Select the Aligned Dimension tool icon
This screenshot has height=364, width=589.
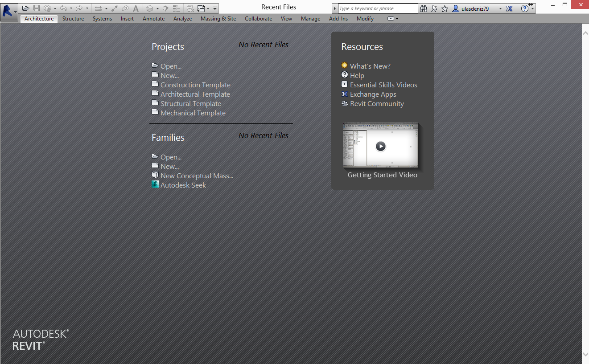[x=115, y=8]
